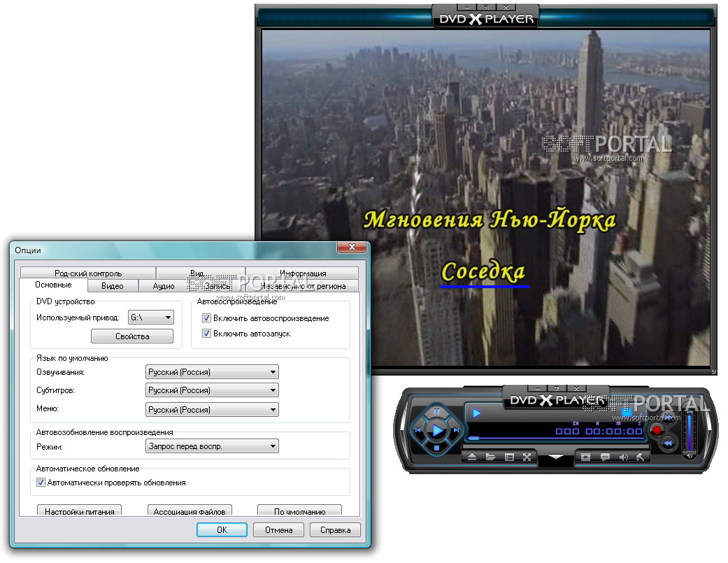Fast forward using the double-right-arrow button
The height and width of the screenshot is (563, 728).
(668, 416)
